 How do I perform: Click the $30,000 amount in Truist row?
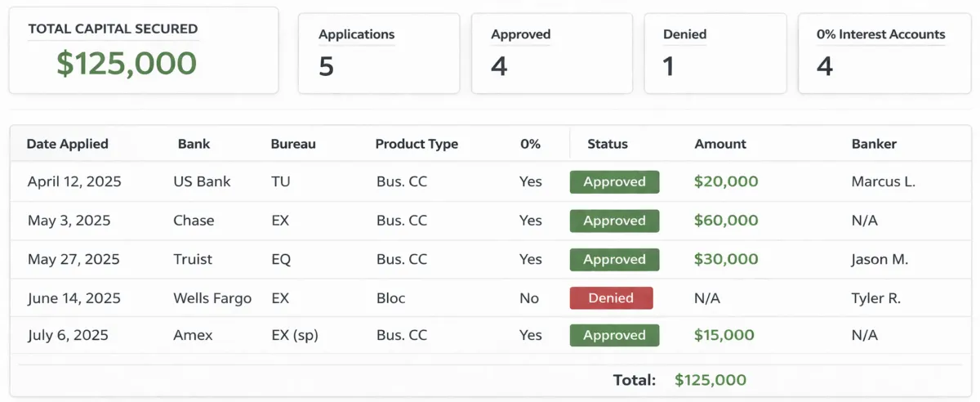click(x=726, y=259)
